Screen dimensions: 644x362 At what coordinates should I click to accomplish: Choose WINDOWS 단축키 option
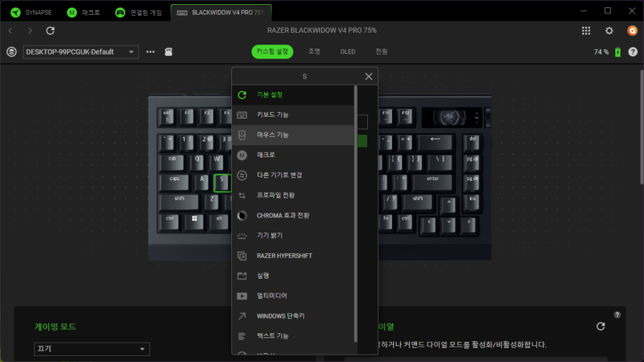(293, 317)
